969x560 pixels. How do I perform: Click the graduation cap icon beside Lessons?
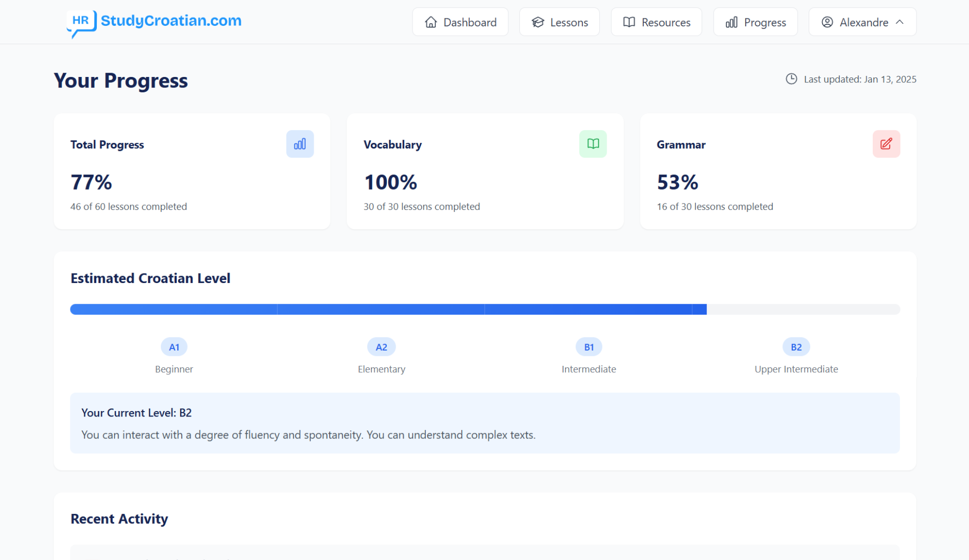point(538,22)
